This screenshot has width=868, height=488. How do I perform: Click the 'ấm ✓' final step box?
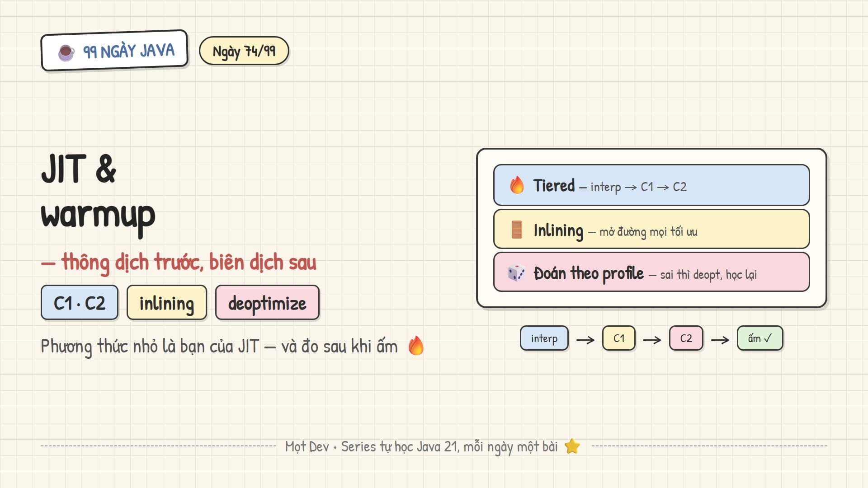coord(760,338)
